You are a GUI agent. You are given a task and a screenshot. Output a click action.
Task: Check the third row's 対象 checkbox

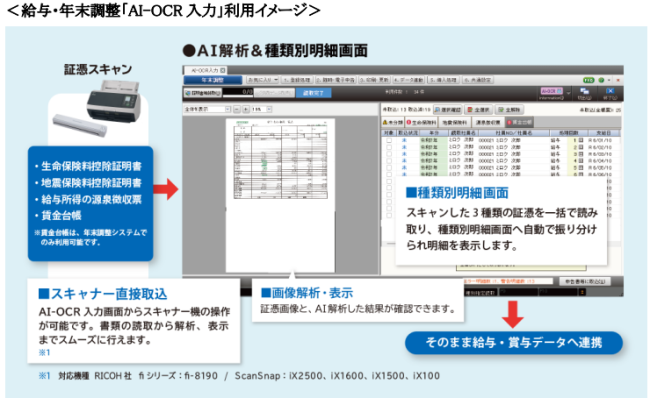[389, 154]
